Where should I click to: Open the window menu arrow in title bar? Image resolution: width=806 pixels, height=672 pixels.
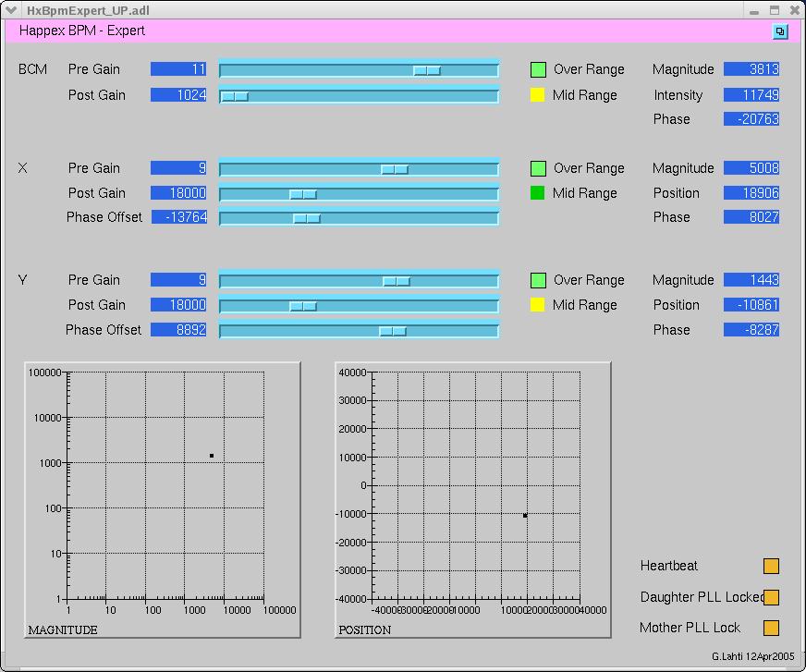tap(11, 10)
